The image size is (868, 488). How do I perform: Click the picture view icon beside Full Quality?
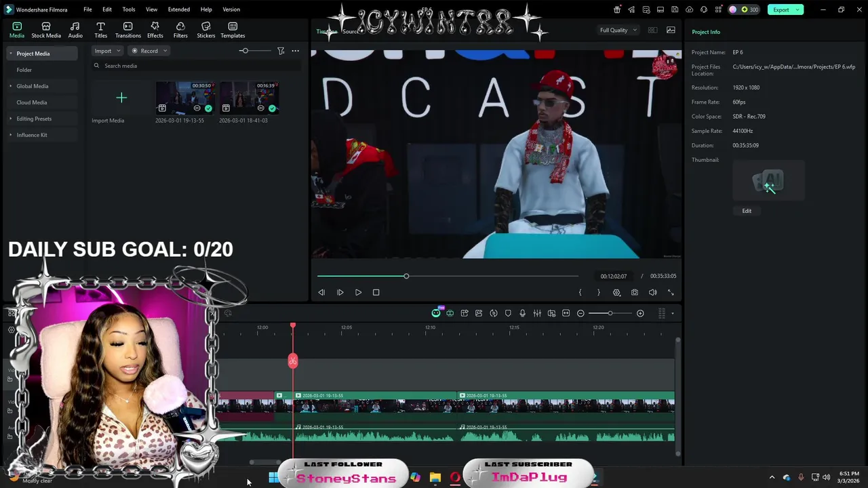671,30
